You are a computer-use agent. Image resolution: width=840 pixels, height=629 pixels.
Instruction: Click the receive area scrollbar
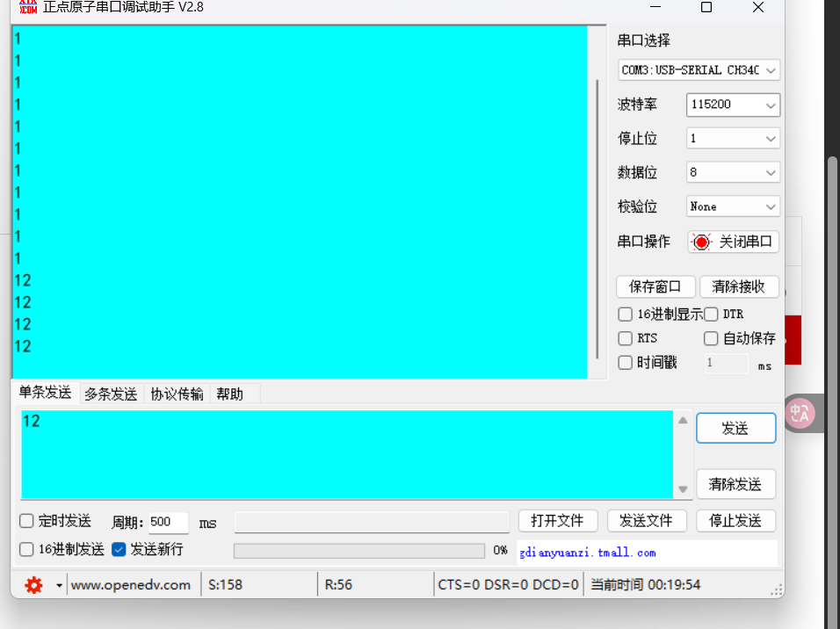597,219
